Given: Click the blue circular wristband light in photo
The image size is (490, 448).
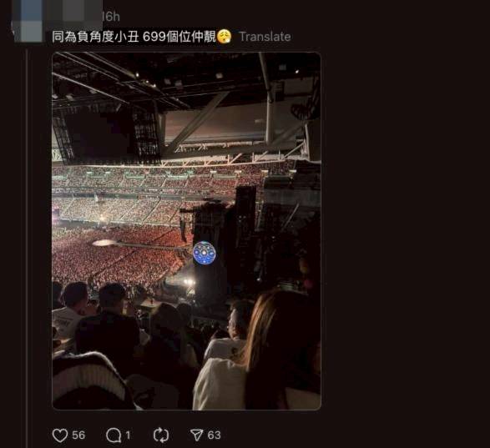Looking at the screenshot, I should tap(205, 253).
